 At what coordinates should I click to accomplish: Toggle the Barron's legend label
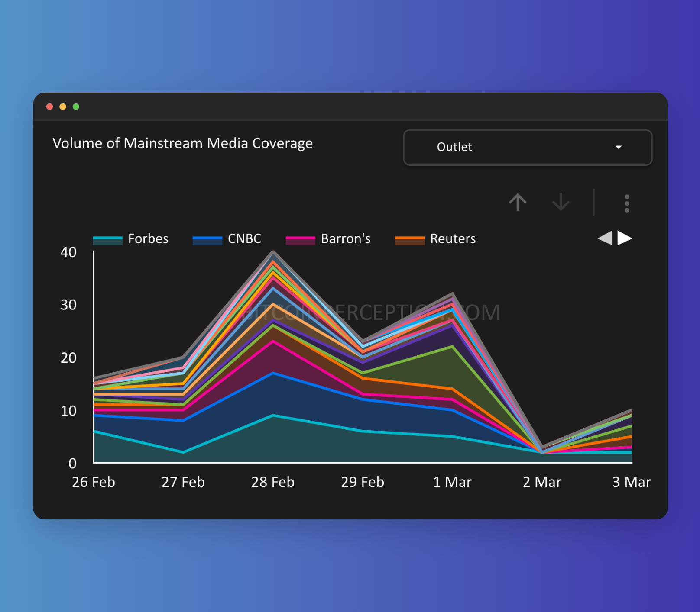pos(345,239)
